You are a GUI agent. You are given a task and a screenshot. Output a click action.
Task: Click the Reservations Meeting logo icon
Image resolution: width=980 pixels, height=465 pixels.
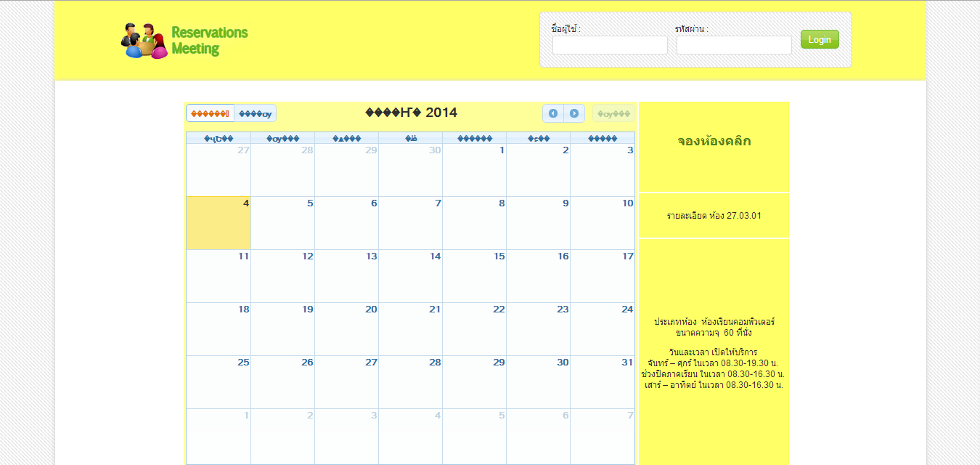point(144,41)
